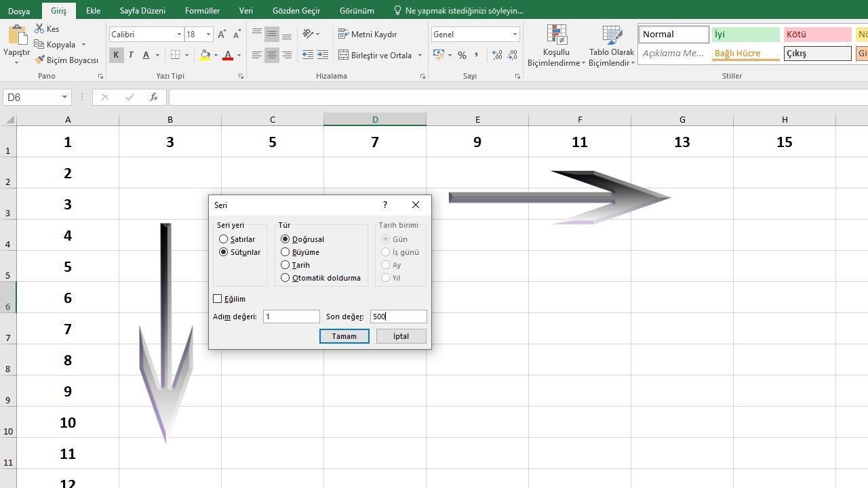Viewport: 868px width, 488px height.
Task: Open Birleştir ve Ortala dropdown arrow
Action: 420,56
